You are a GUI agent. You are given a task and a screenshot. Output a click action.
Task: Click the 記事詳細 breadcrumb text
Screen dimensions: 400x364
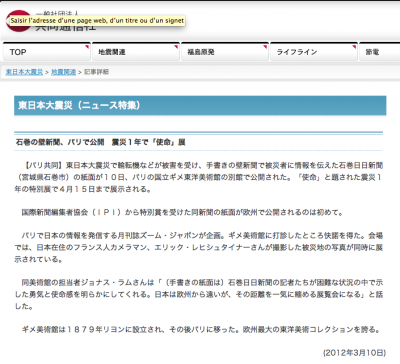click(x=96, y=72)
